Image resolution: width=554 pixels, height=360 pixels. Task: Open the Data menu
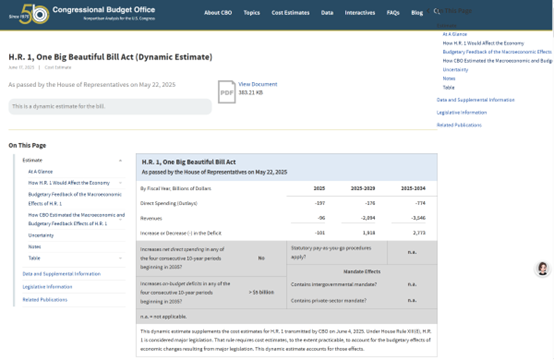click(x=327, y=13)
